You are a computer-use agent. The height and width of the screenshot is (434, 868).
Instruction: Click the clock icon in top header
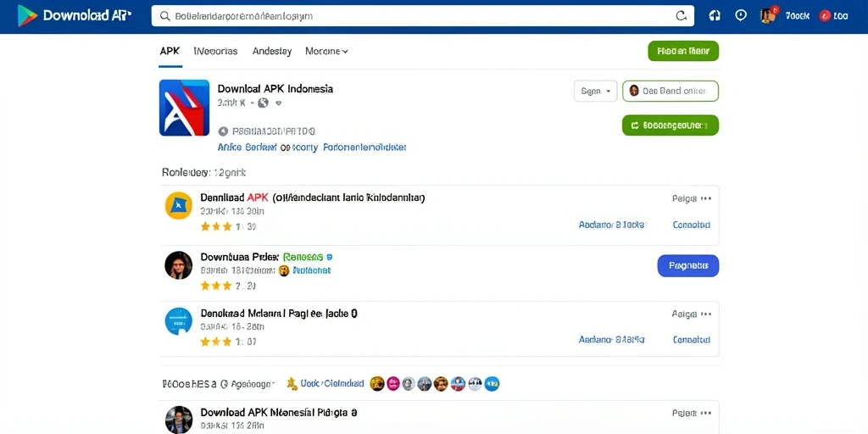(x=741, y=15)
